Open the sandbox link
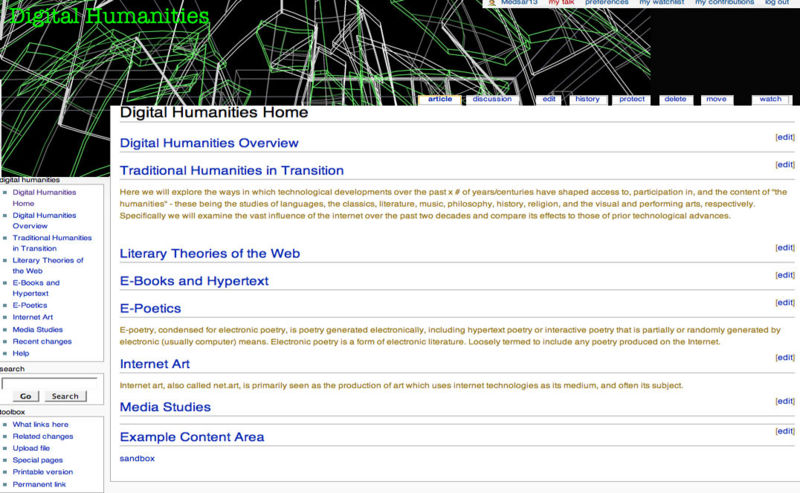The height and width of the screenshot is (493, 800). (x=137, y=458)
